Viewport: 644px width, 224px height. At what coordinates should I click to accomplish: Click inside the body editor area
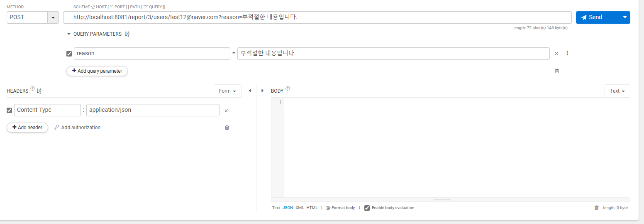pyautogui.click(x=456, y=148)
